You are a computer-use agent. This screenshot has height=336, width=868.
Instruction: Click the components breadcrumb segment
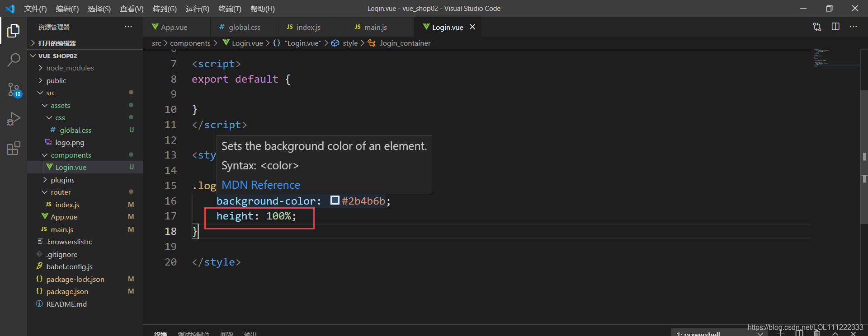(x=190, y=43)
